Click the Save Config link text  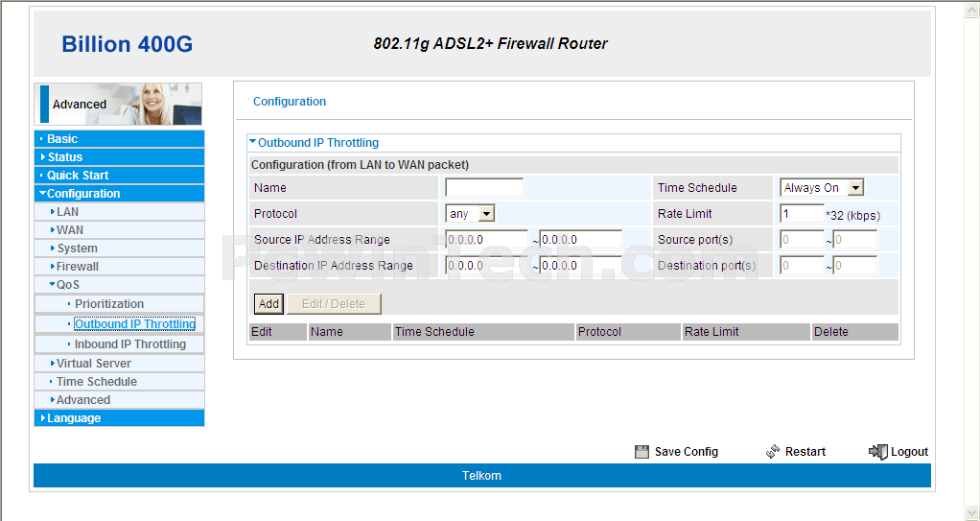[687, 452]
